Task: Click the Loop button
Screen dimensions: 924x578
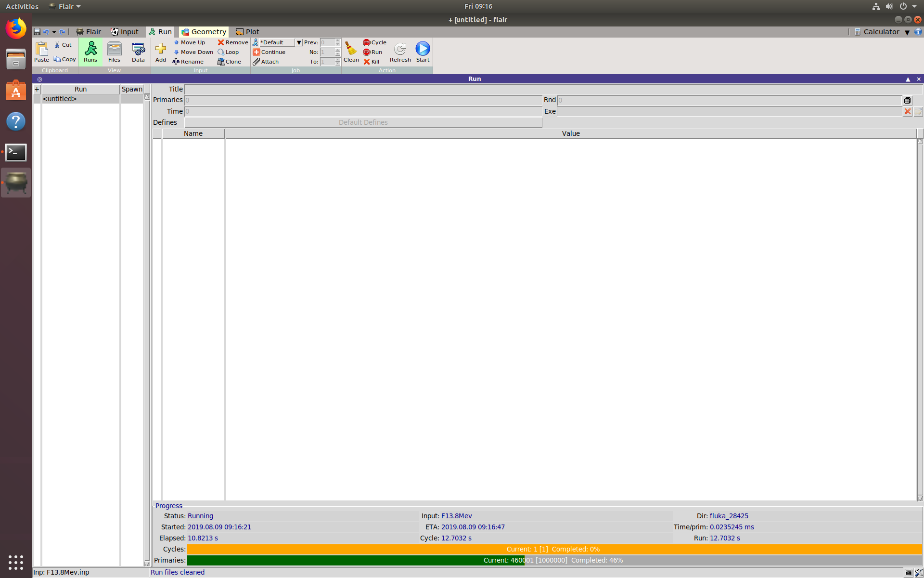Action: coord(228,52)
